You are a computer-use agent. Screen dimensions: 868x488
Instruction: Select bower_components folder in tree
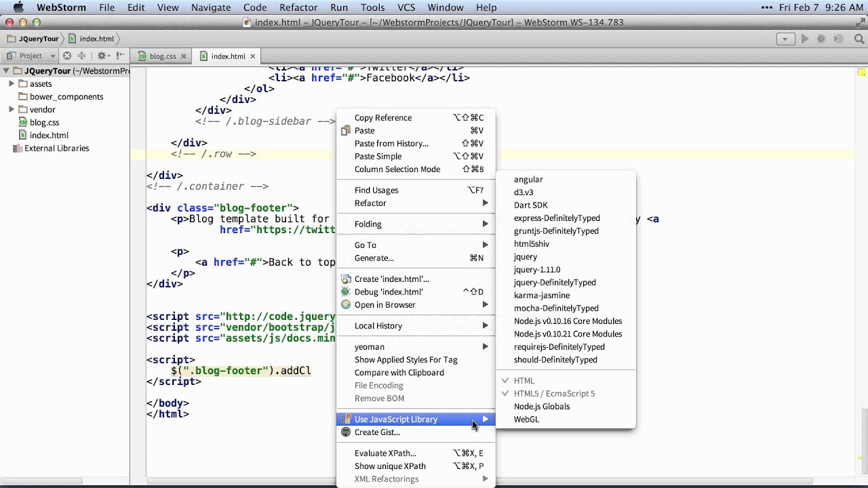pos(66,96)
